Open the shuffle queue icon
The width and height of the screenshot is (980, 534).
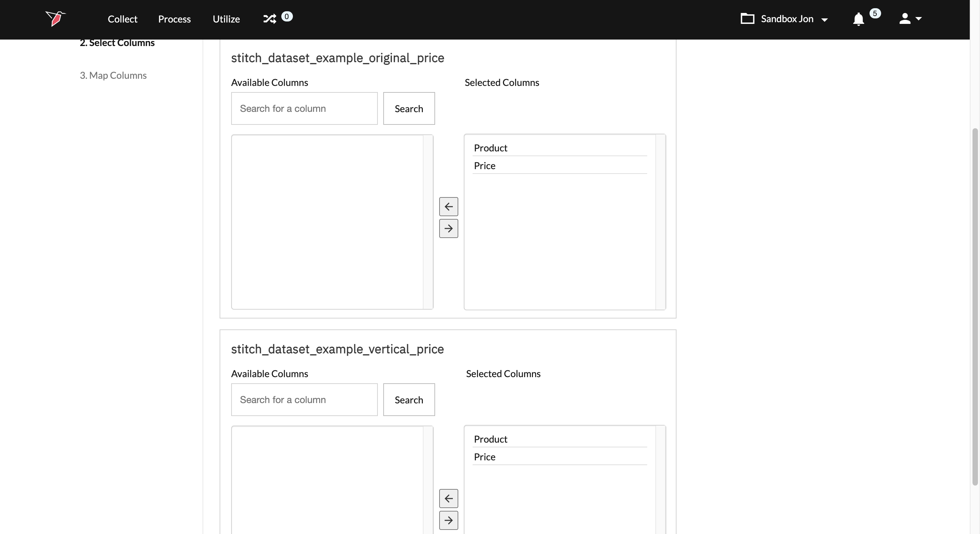pos(270,19)
